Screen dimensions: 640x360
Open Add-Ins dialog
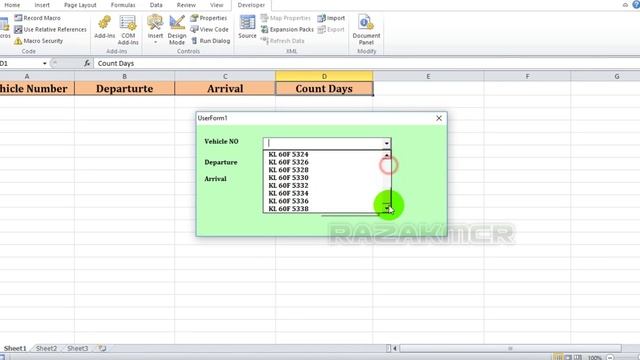[104, 27]
